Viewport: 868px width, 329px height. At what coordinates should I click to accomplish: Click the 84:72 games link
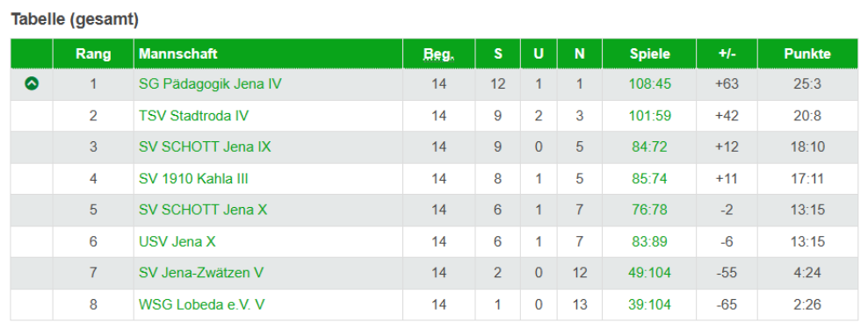650,147
